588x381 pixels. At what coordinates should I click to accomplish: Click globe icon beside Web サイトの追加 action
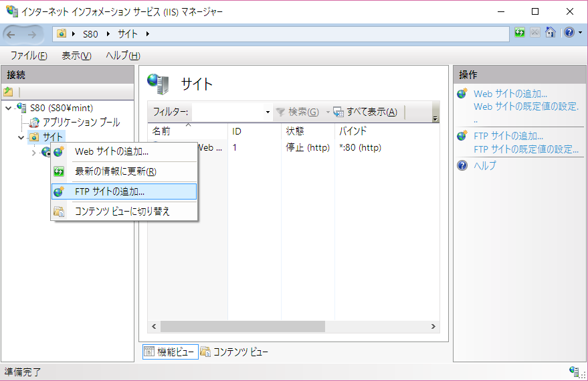(462, 93)
